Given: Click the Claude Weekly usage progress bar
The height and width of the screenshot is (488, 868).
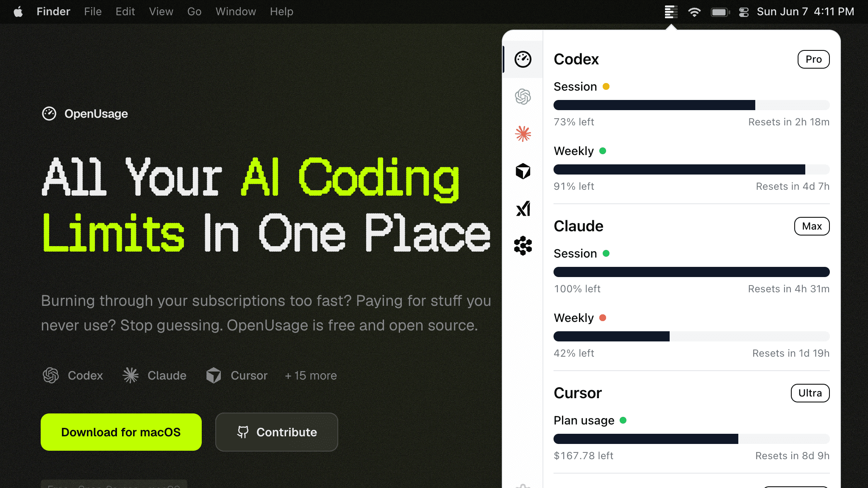Looking at the screenshot, I should [691, 336].
